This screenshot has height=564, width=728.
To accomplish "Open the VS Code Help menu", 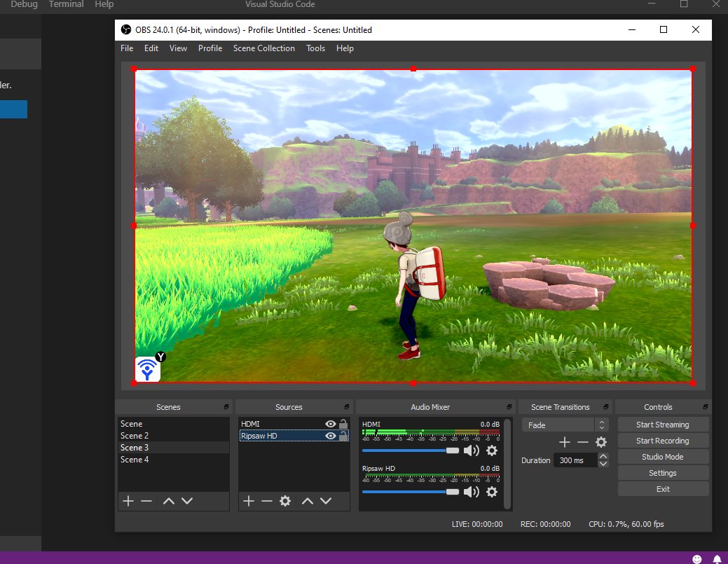I will (104, 4).
